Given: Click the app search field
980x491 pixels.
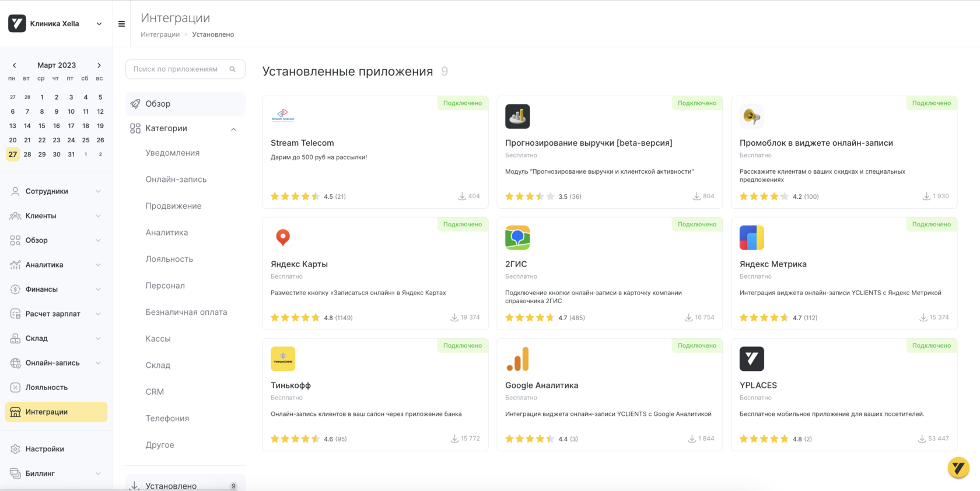Looking at the screenshot, I should coord(179,69).
